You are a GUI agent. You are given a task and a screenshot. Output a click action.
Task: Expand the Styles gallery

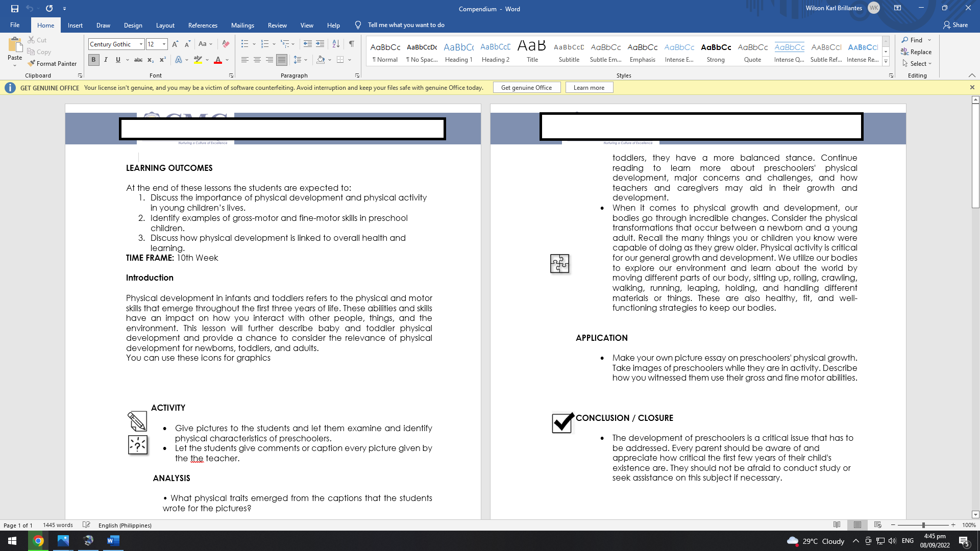coord(886,62)
